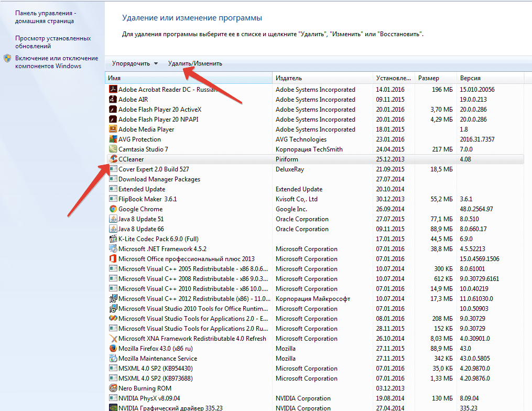Sort by the Имя column header

pos(189,78)
